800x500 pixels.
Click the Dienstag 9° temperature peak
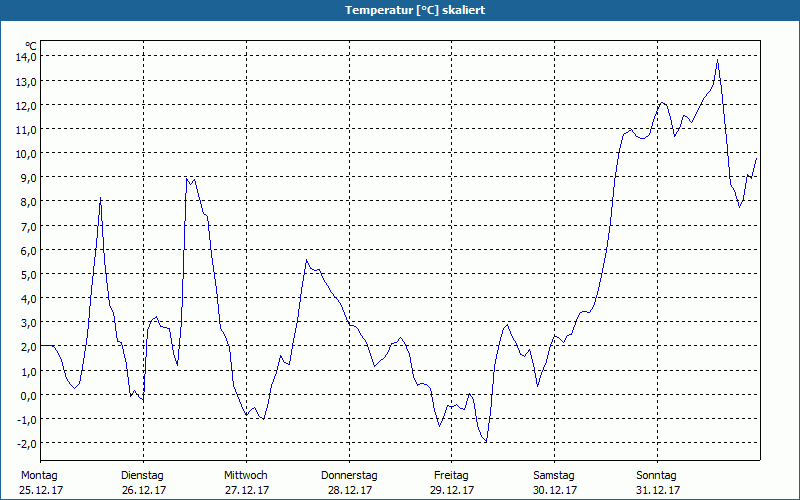click(x=187, y=178)
